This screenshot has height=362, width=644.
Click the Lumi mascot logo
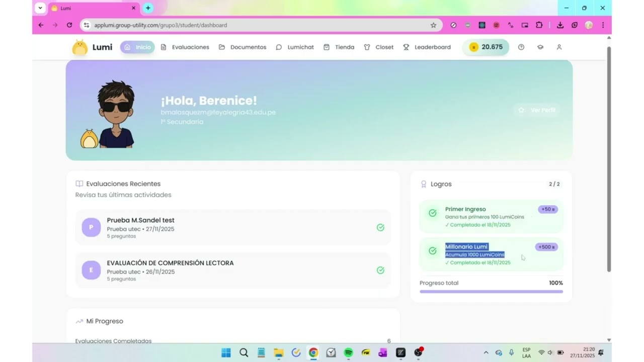(x=79, y=47)
